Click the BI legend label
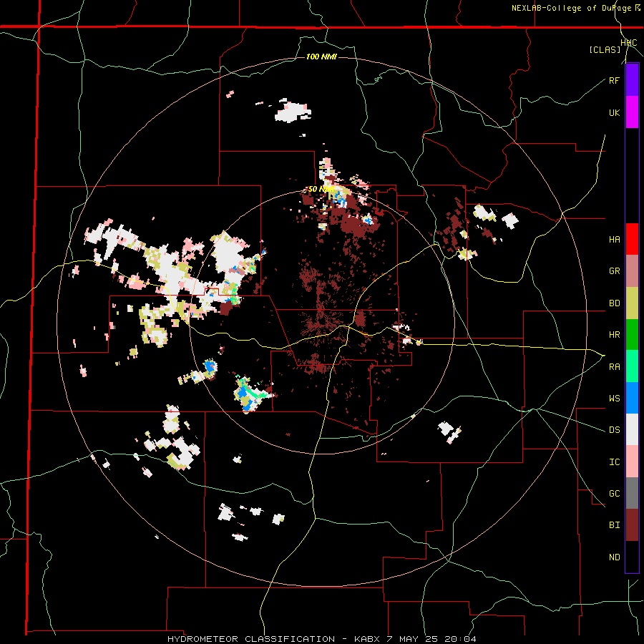Viewport: 644px width, 644px height. (x=614, y=525)
